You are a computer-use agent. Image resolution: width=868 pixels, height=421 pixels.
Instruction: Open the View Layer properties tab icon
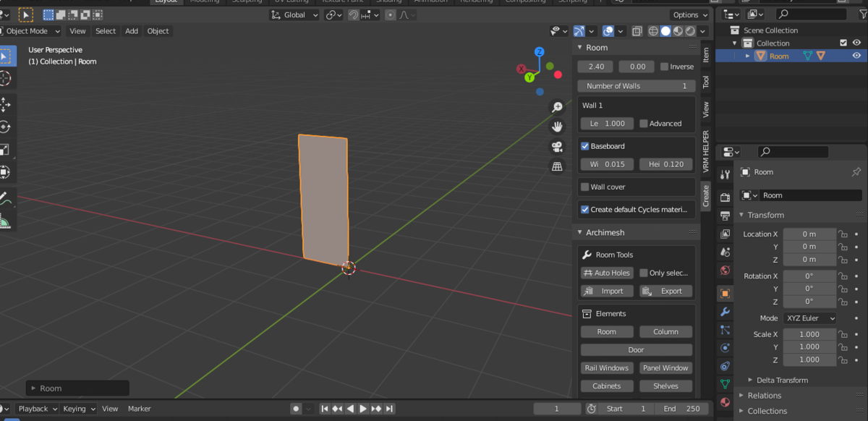point(726,234)
